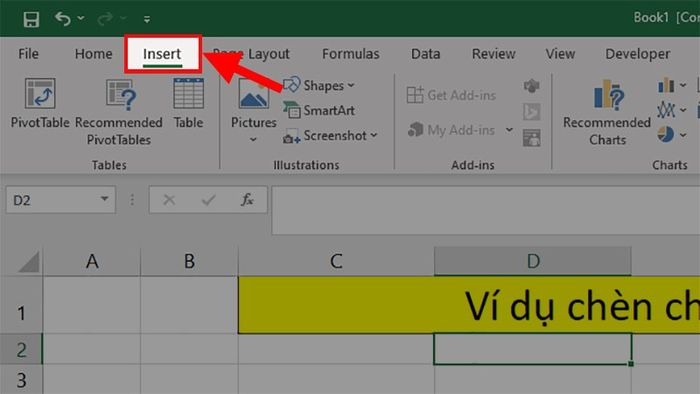This screenshot has height=394, width=700.
Task: Open Customize Quick Access Toolbar dropdown
Action: (x=146, y=19)
